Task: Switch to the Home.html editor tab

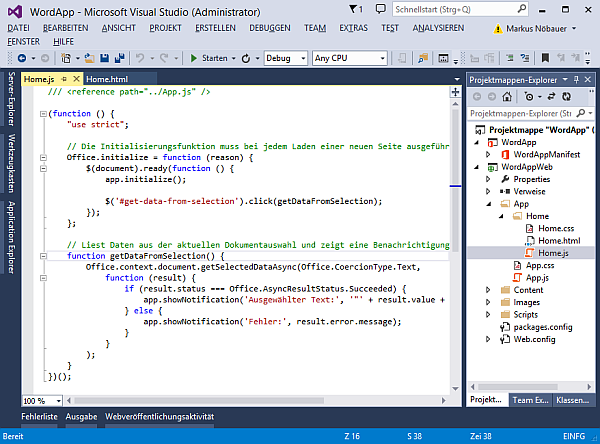Action: (x=107, y=79)
